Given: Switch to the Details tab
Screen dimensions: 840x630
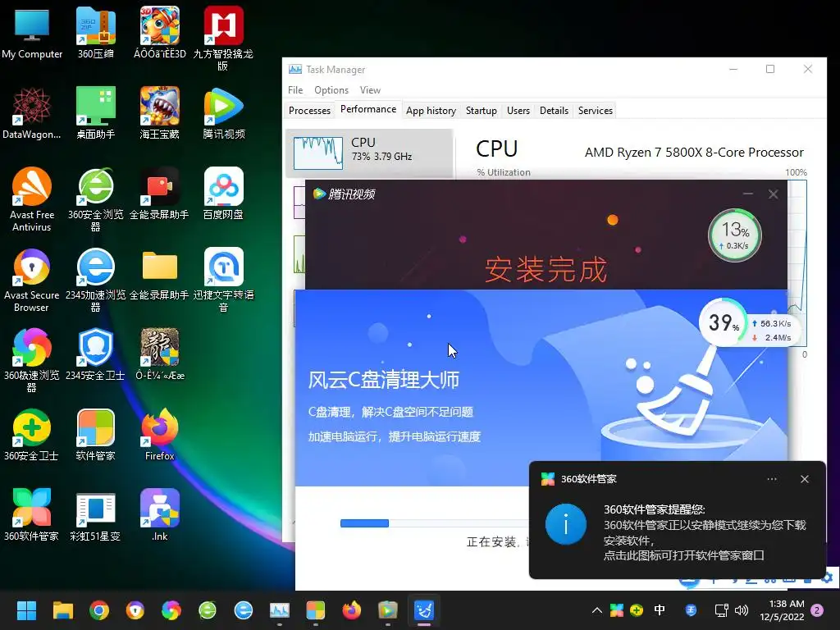Looking at the screenshot, I should [x=554, y=111].
